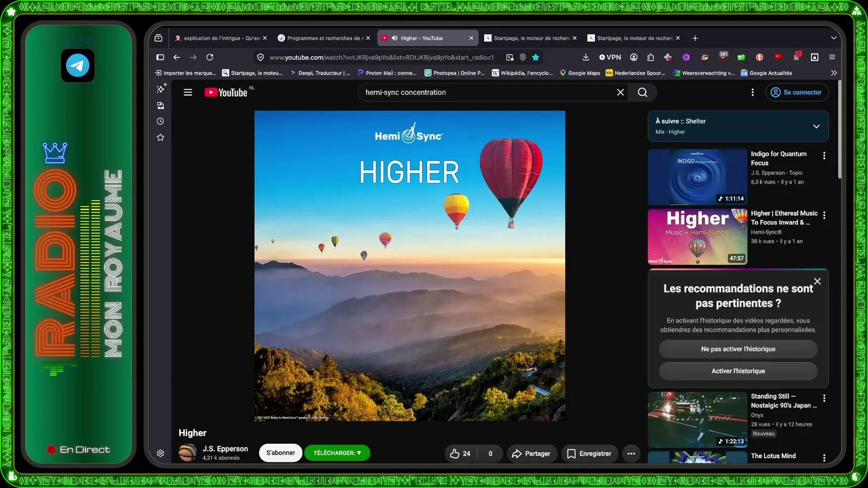Dislike the Higher video
This screenshot has height=488, width=868.
click(x=490, y=453)
